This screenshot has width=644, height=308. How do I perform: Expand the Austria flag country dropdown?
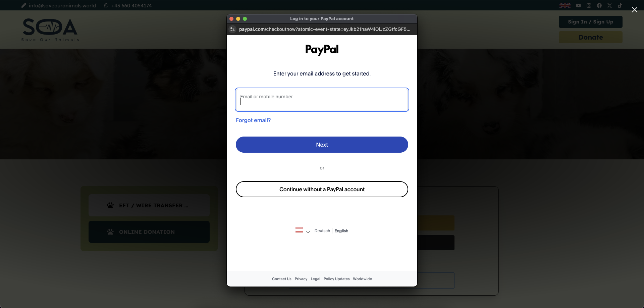click(303, 230)
